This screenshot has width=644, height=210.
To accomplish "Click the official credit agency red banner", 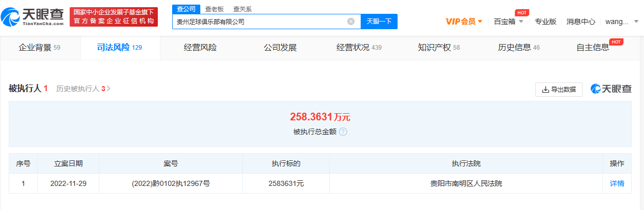I will tap(114, 17).
